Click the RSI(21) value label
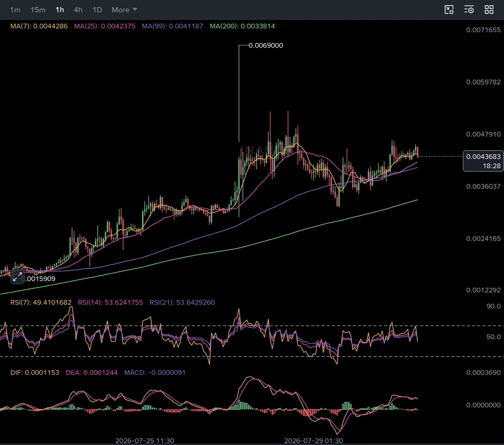Viewport: 504px width, 445px height. click(x=182, y=302)
